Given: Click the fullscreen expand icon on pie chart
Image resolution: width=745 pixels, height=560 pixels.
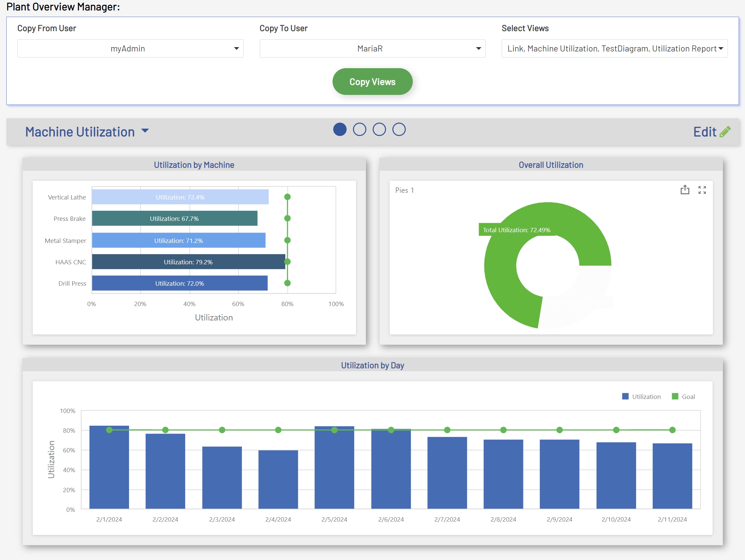Looking at the screenshot, I should click(702, 190).
